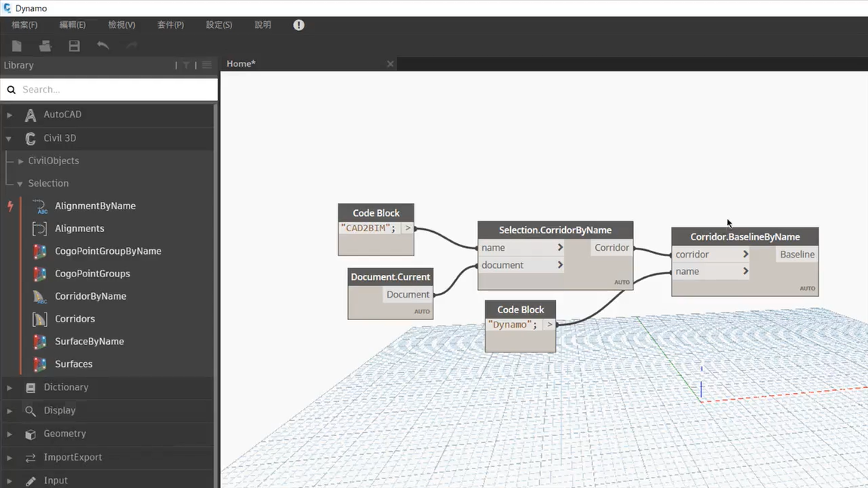Expand the AutoCAD library category
Image resolution: width=868 pixels, height=488 pixels.
pos(9,115)
